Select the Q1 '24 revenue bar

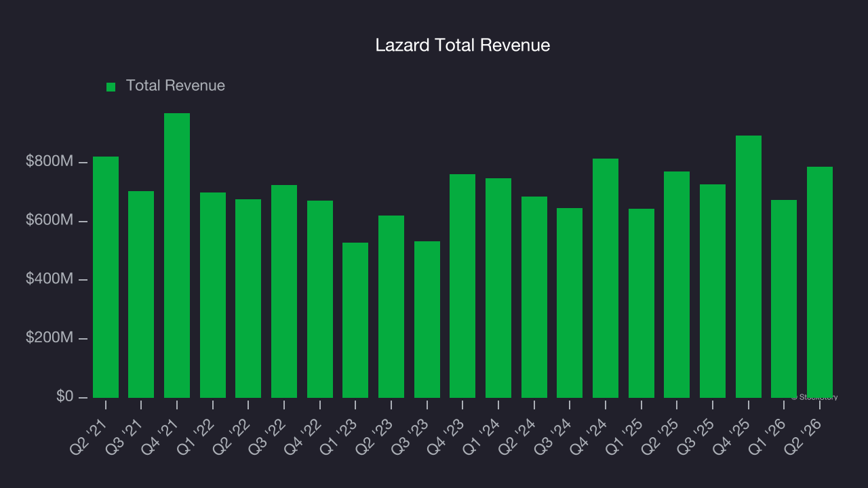498,288
